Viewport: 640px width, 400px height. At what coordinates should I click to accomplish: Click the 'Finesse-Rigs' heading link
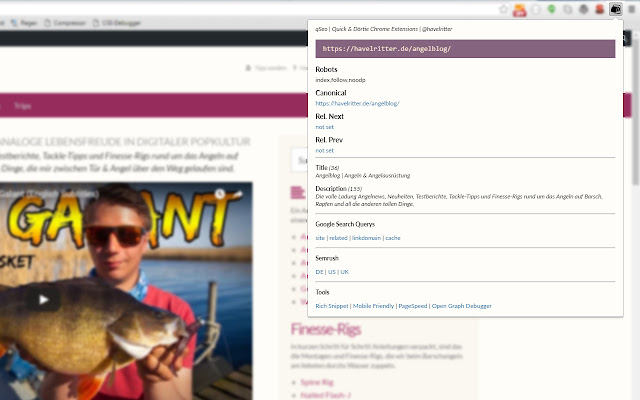pyautogui.click(x=326, y=329)
